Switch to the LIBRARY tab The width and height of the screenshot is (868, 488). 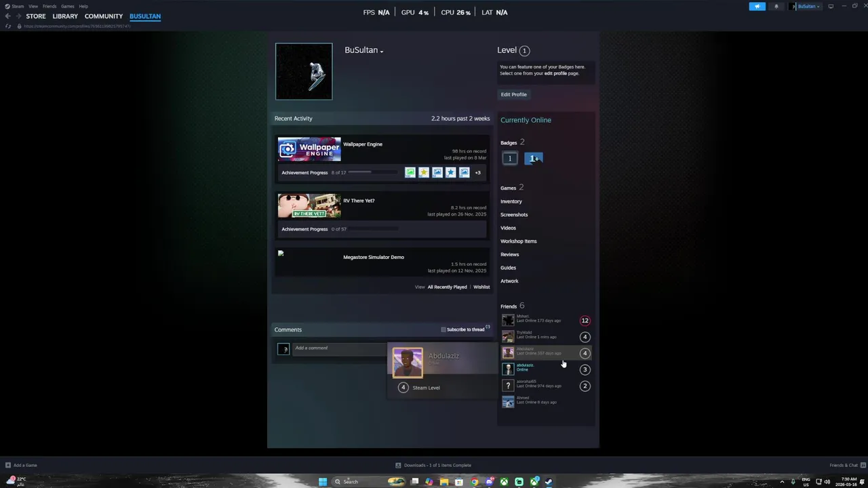tap(65, 16)
